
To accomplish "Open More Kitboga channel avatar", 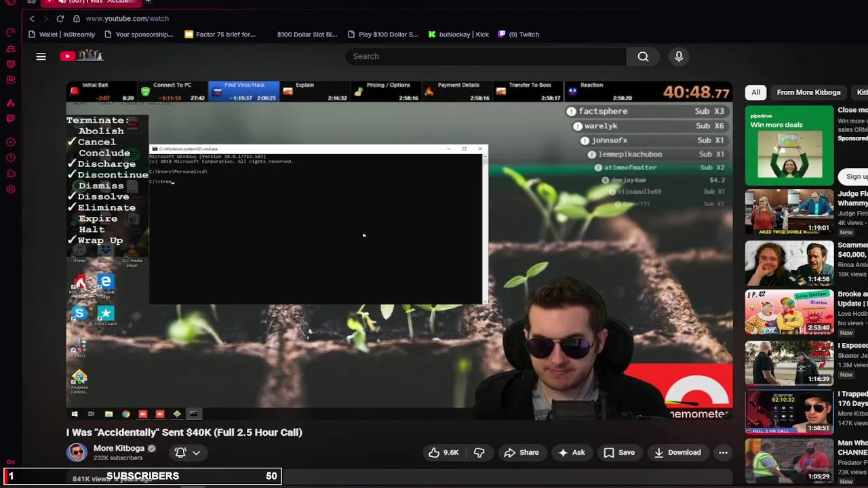I will click(77, 452).
